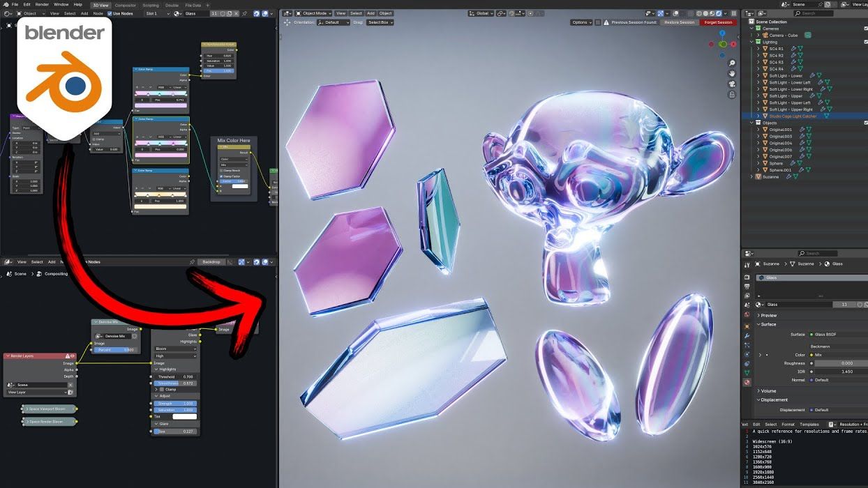The width and height of the screenshot is (868, 488).
Task: Open the Material properties tab icon
Action: (747, 382)
